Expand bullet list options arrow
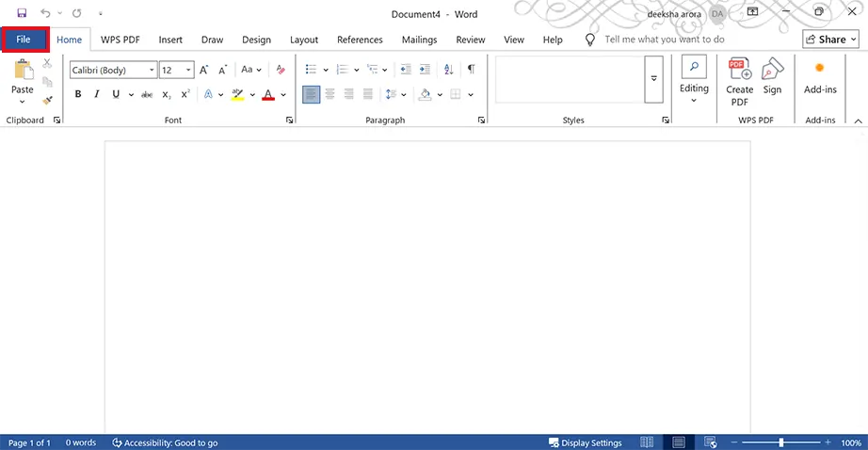 (x=326, y=71)
